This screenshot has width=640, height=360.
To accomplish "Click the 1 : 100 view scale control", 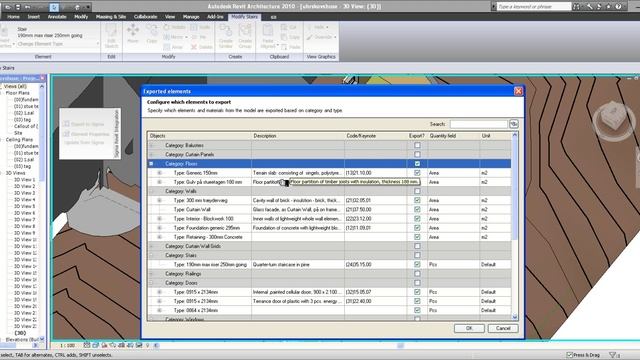I will coord(68,346).
